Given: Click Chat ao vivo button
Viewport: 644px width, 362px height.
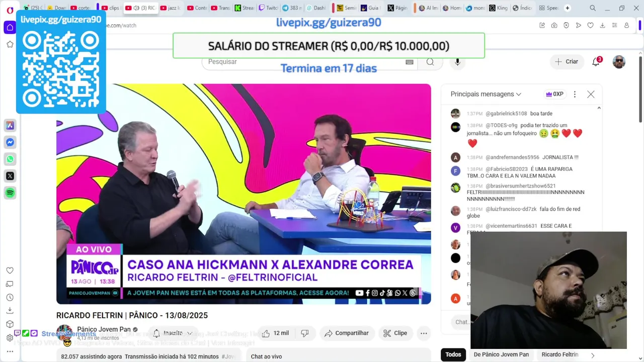Looking at the screenshot, I should [x=266, y=356].
